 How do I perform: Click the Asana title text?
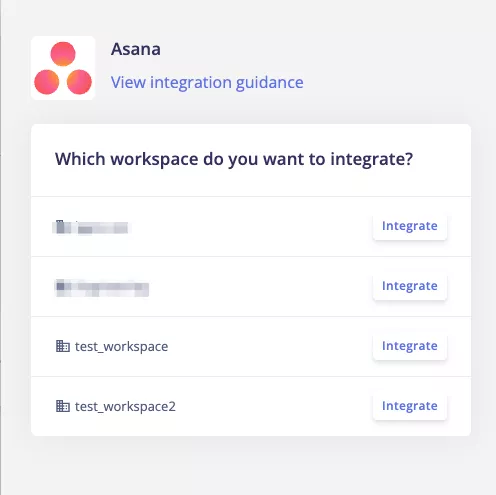[x=136, y=49]
